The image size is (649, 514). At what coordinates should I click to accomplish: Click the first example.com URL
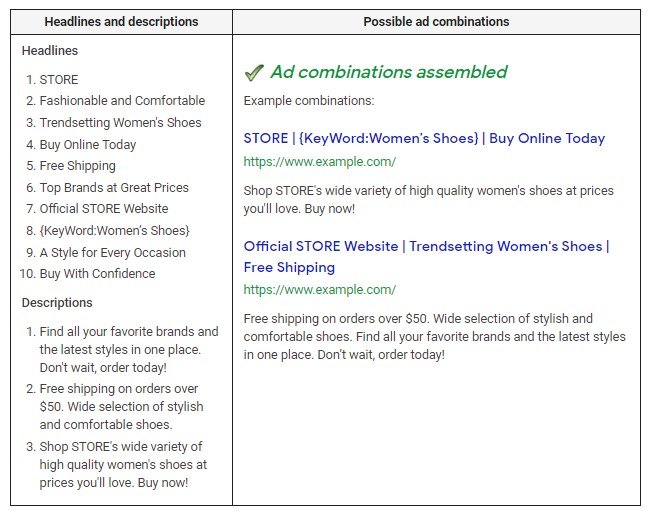tap(320, 161)
